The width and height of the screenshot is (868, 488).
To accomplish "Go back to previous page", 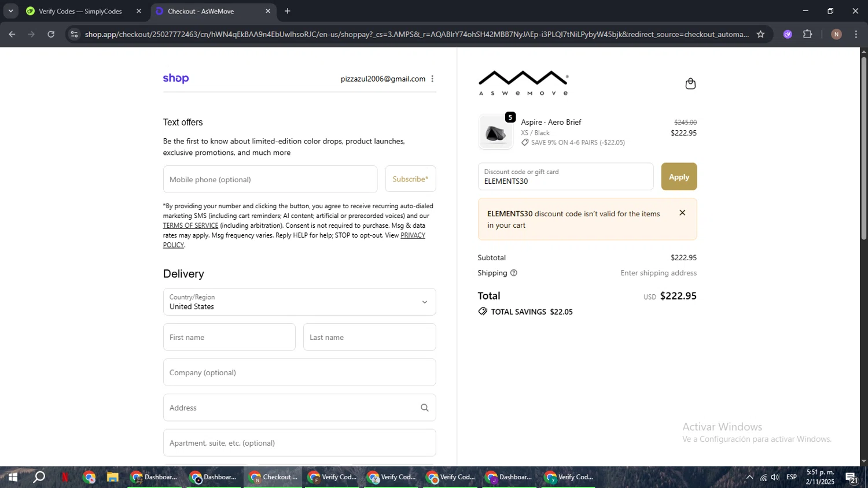I will pos(12,34).
